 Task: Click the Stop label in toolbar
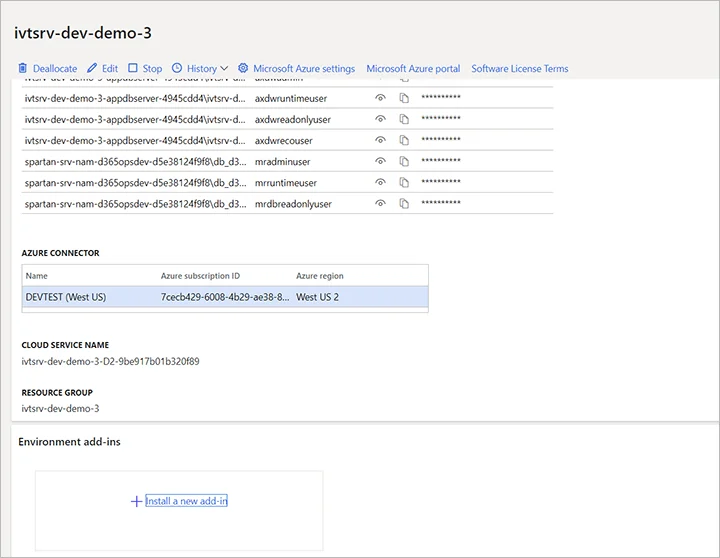pyautogui.click(x=152, y=68)
